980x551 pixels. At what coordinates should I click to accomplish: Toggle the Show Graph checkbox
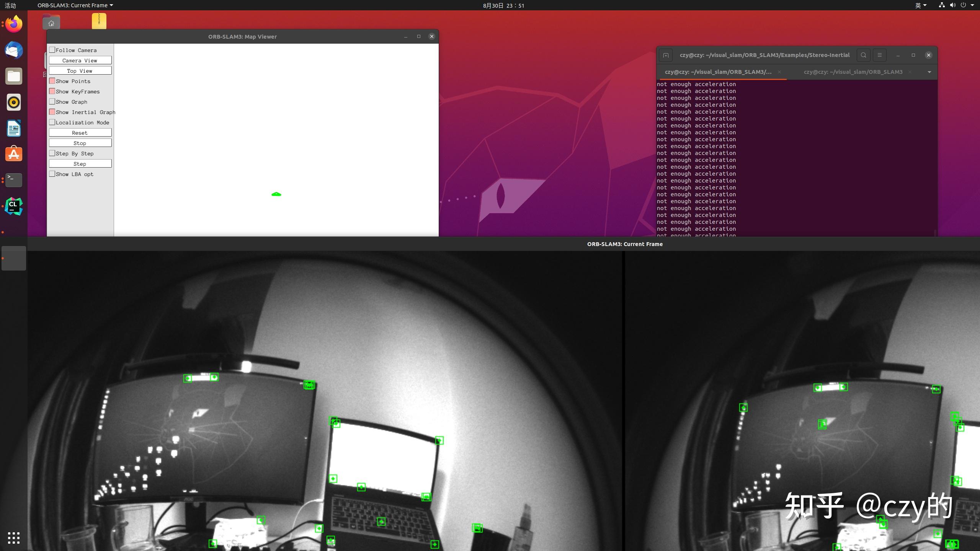coord(52,101)
